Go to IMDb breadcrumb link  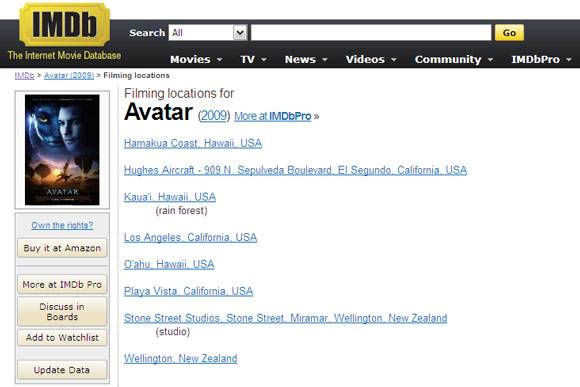coord(24,75)
